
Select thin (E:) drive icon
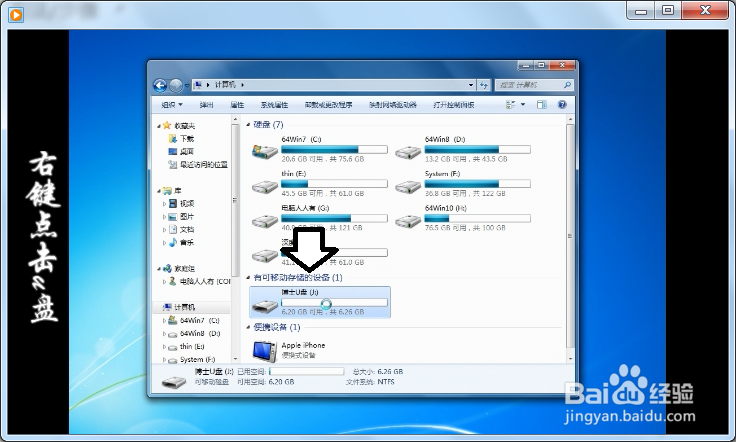click(x=265, y=187)
